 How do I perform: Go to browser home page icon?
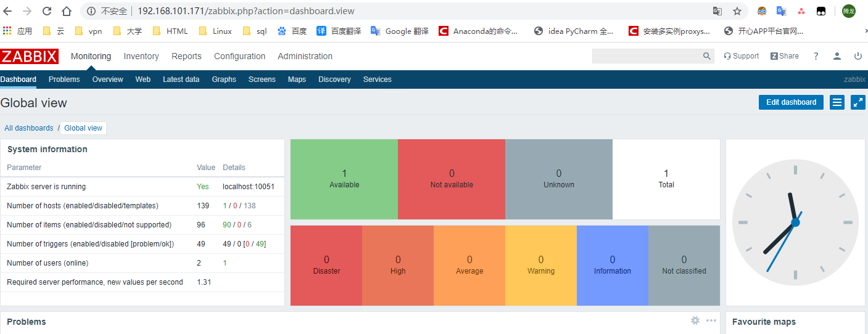click(x=67, y=11)
